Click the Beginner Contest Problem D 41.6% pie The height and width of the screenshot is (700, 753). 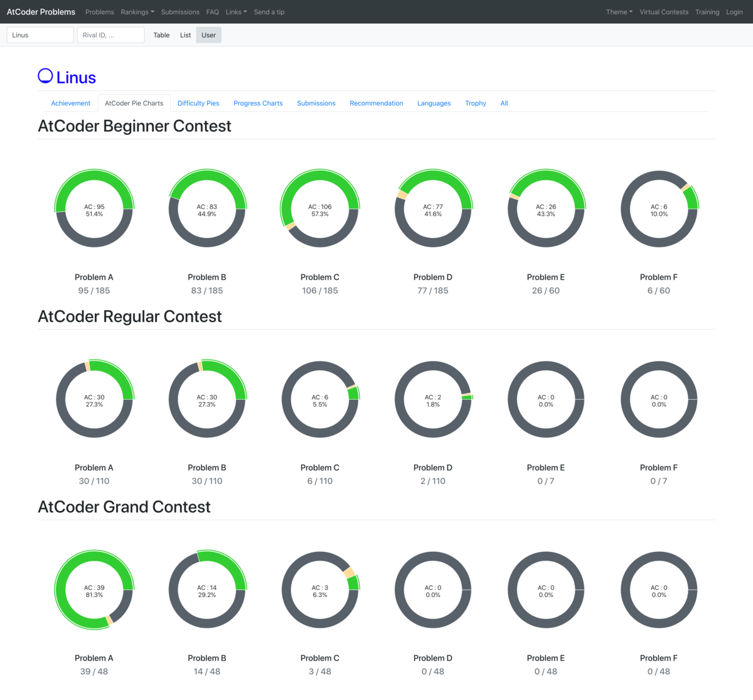pos(433,209)
